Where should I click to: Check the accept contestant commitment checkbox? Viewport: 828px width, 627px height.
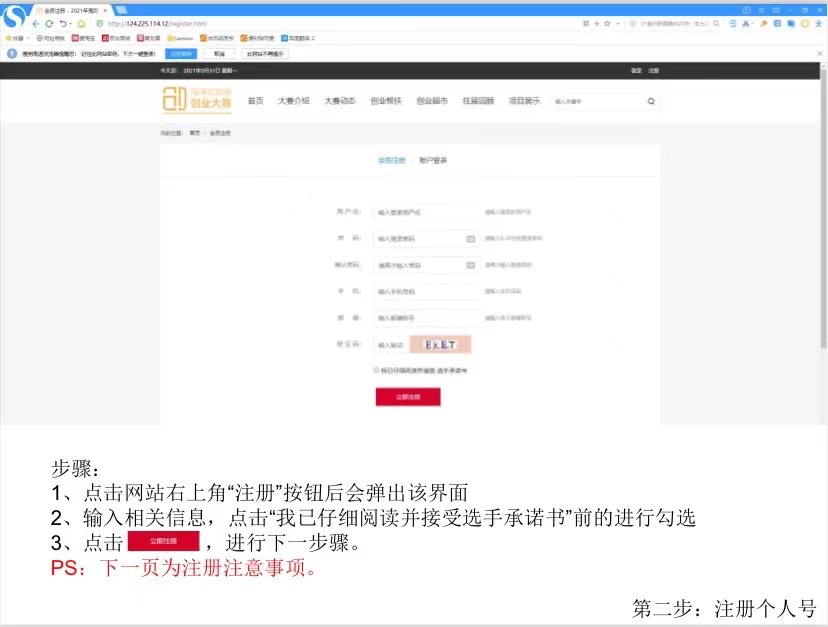[x=376, y=369]
